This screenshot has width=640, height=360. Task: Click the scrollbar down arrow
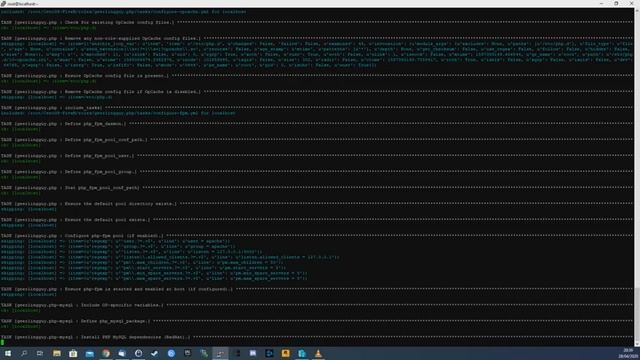637,344
